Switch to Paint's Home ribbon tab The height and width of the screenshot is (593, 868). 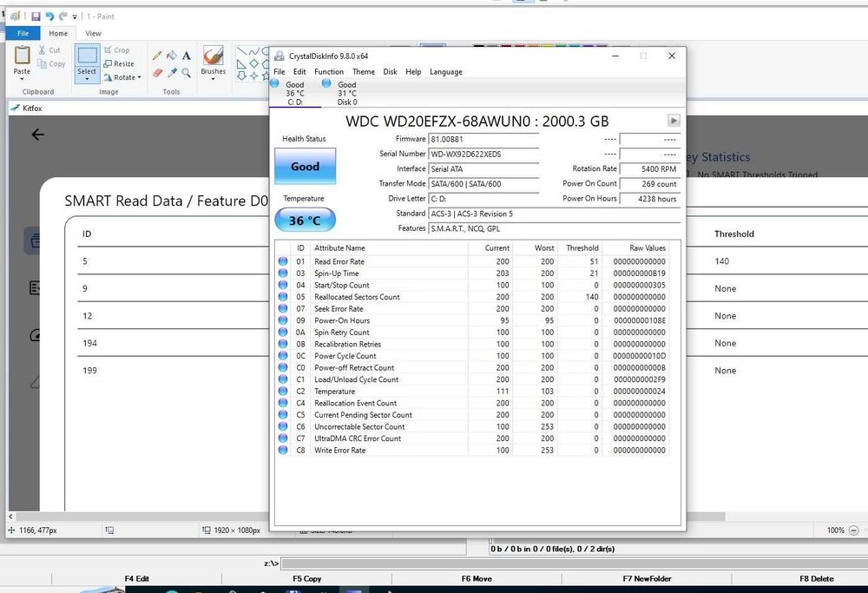pos(58,33)
